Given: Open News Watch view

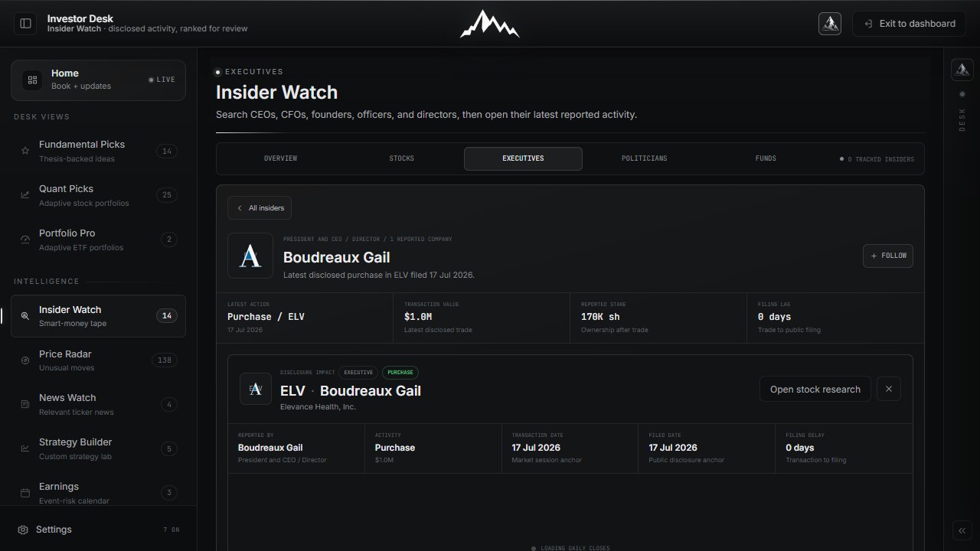Looking at the screenshot, I should 98,404.
